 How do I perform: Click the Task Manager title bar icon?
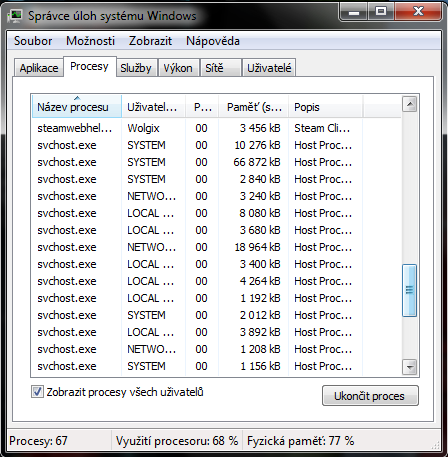coord(15,15)
